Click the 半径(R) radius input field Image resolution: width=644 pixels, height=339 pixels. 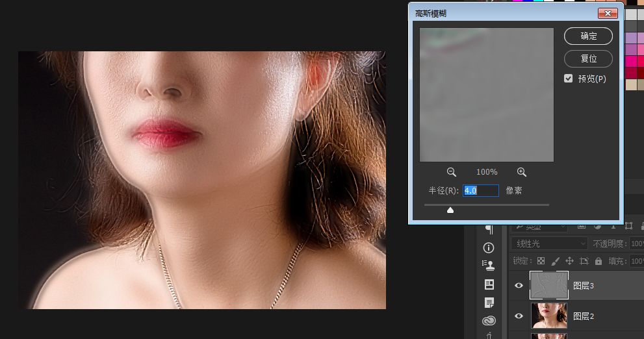tap(480, 190)
